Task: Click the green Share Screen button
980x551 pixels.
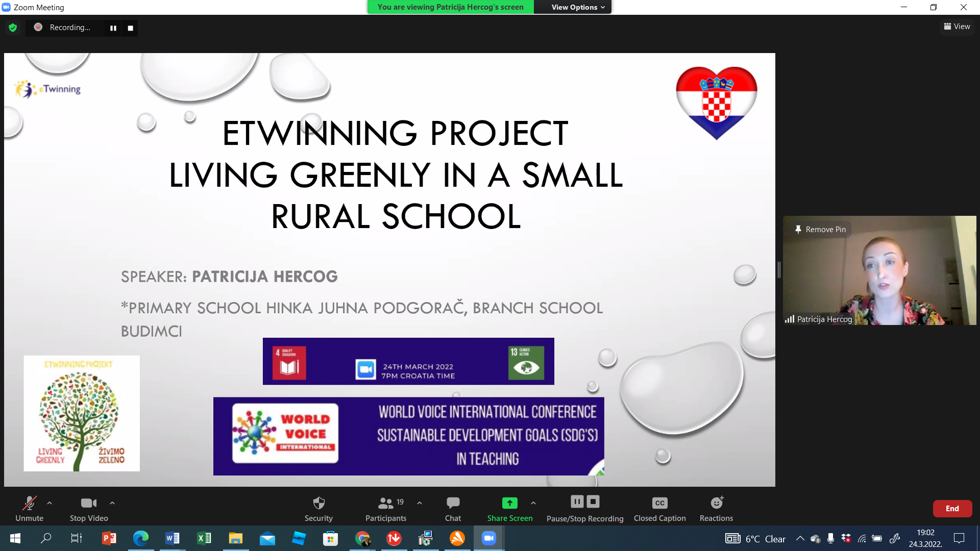Action: [509, 509]
